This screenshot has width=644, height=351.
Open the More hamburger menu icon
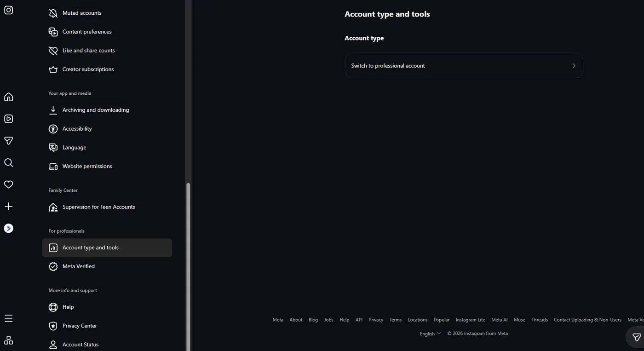[x=9, y=318]
